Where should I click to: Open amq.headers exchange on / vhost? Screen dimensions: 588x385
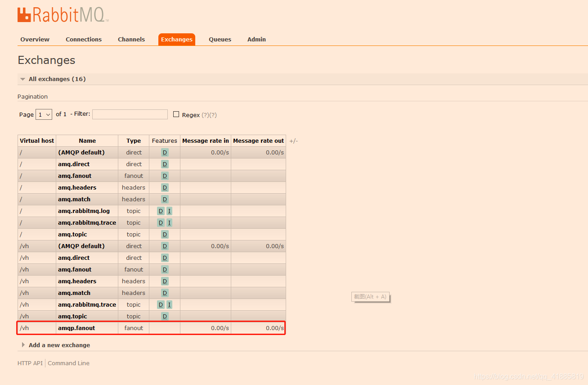point(77,188)
